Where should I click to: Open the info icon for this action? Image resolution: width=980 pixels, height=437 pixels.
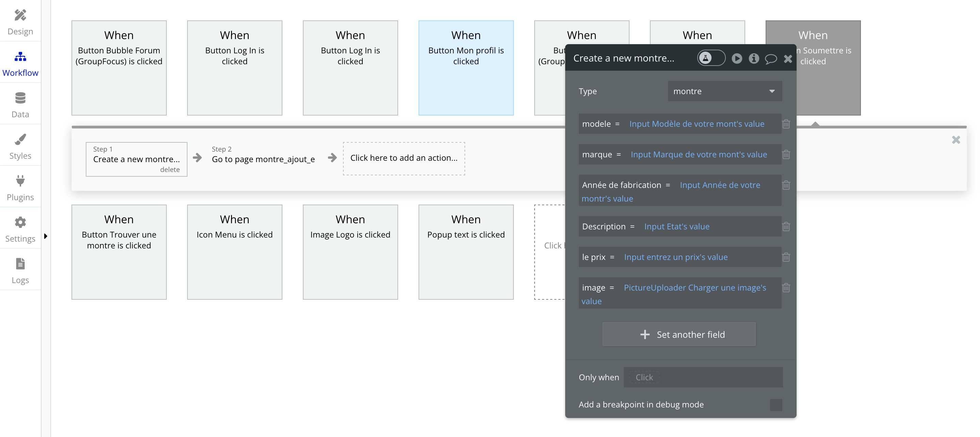[754, 58]
